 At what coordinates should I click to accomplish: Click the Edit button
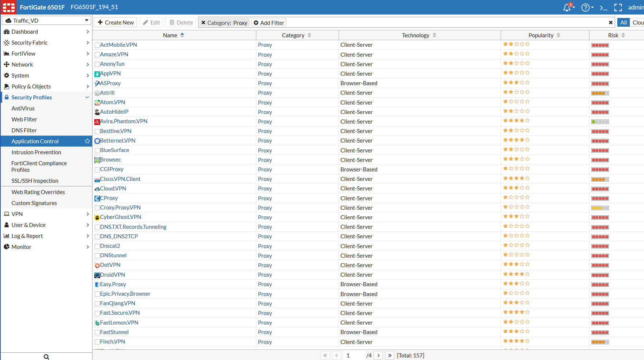tap(151, 23)
